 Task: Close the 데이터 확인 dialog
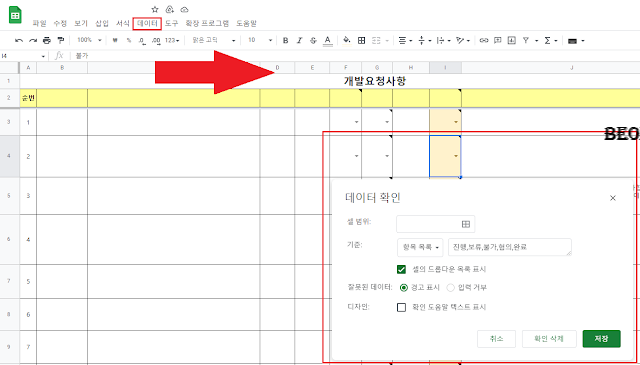612,198
